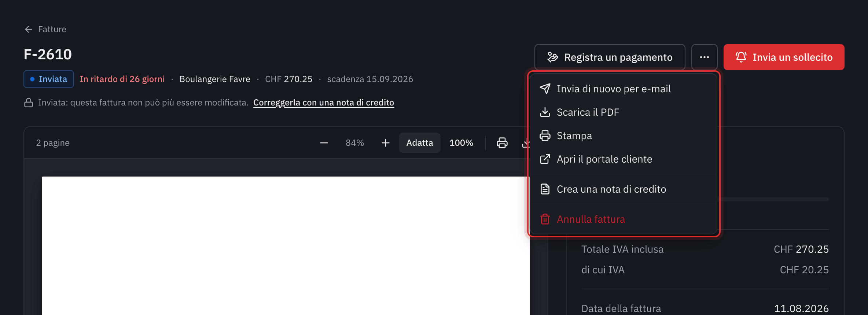Zoom out with the minus icon
Screen dimensions: 868x315
[324, 143]
